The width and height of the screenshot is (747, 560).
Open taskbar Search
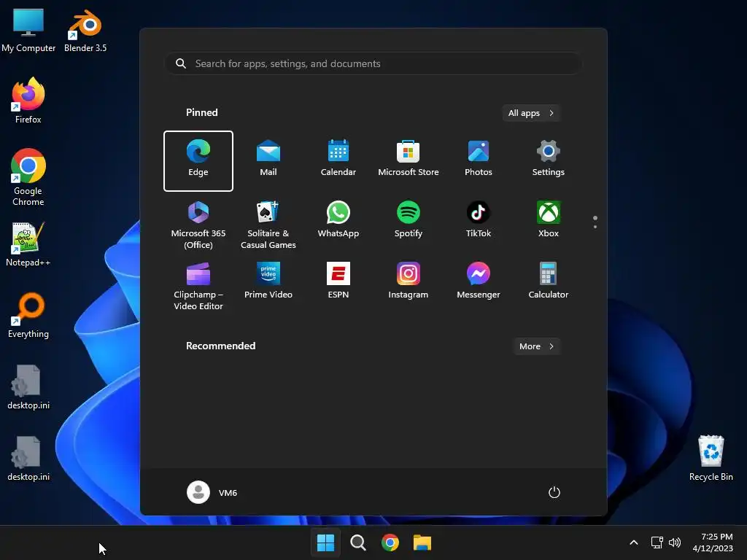point(357,542)
